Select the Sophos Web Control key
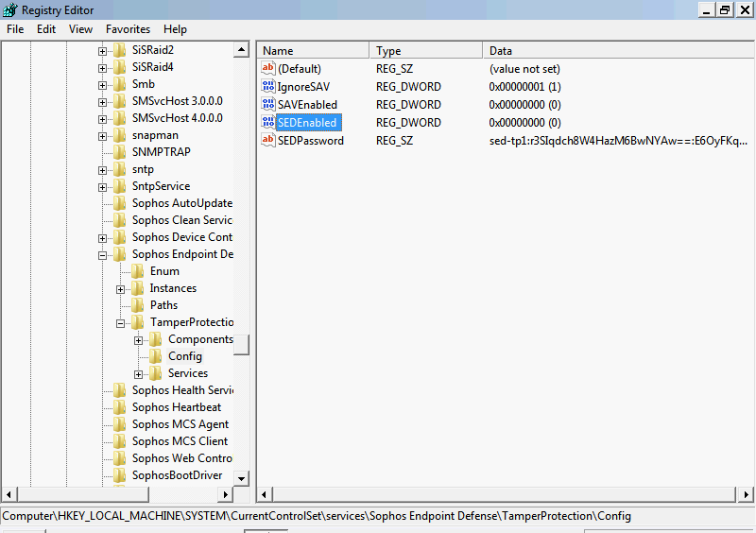 [182, 457]
